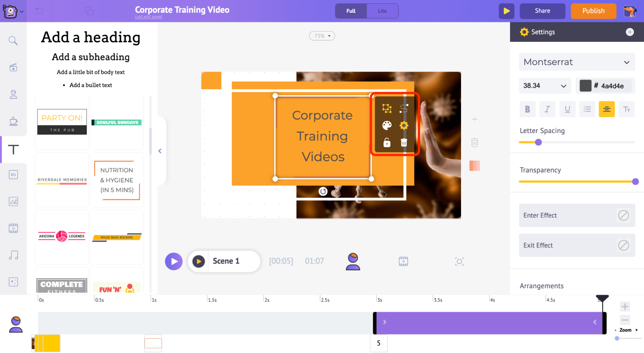Viewport: 644px width, 353px height.
Task: Toggle Bold formatting on selected text
Action: pos(527,109)
